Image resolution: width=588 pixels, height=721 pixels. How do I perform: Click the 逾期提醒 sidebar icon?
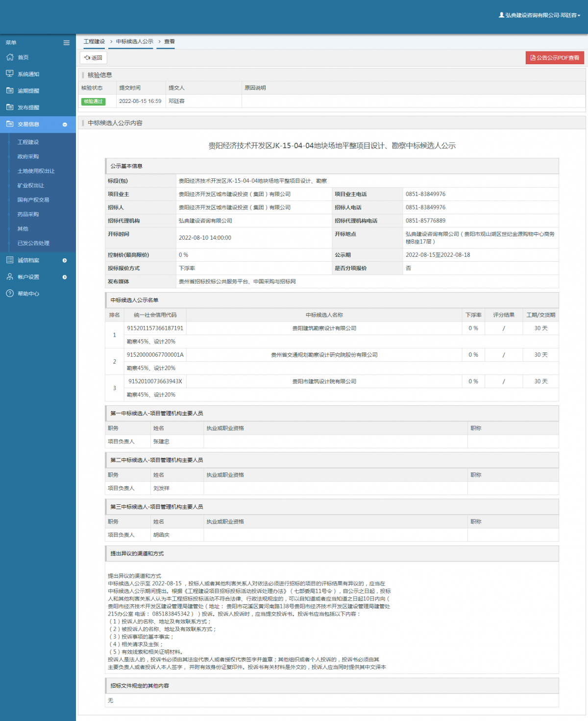coord(10,90)
